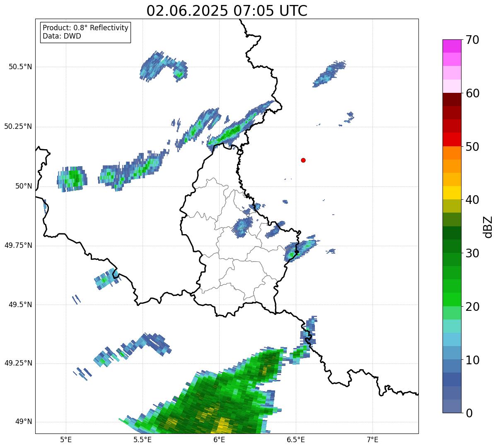
Task: Click the "Data: DWD" label
Action: pyautogui.click(x=62, y=36)
